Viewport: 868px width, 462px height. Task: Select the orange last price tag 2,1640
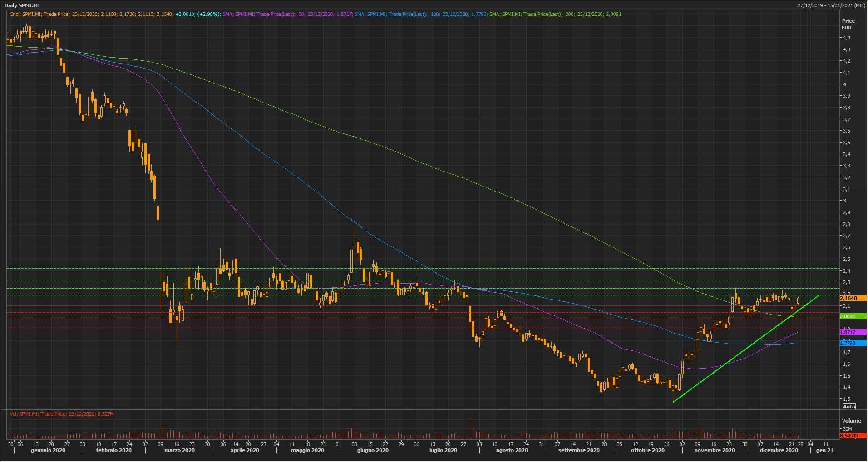pyautogui.click(x=853, y=298)
